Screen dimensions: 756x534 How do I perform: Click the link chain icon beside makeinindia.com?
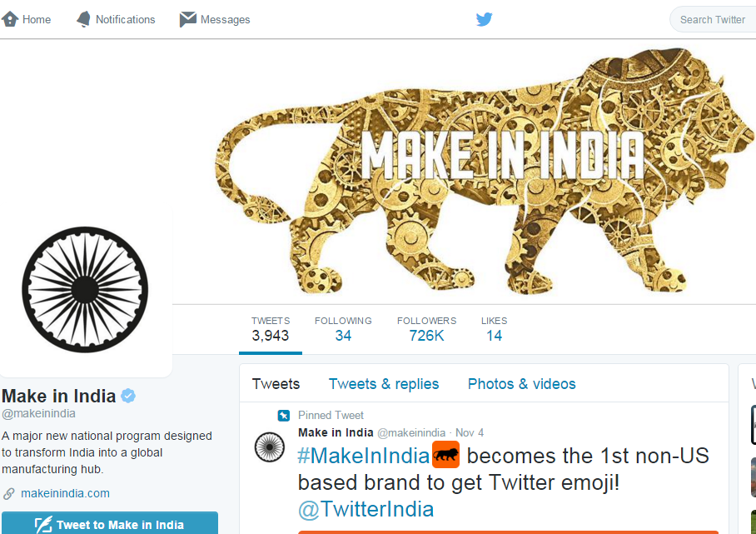tap(8, 493)
